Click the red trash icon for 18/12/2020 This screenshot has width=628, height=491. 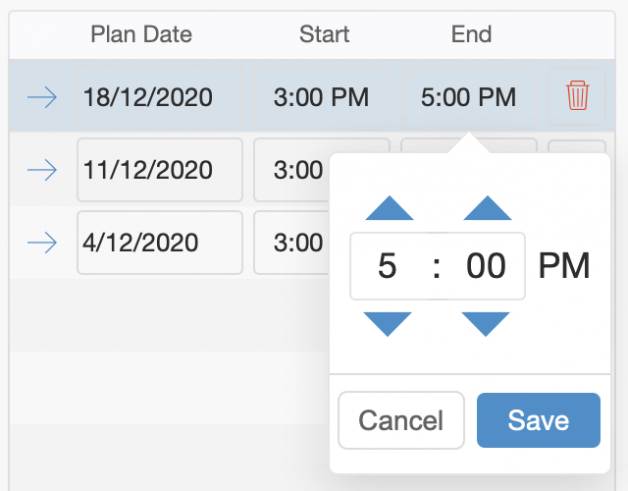577,95
